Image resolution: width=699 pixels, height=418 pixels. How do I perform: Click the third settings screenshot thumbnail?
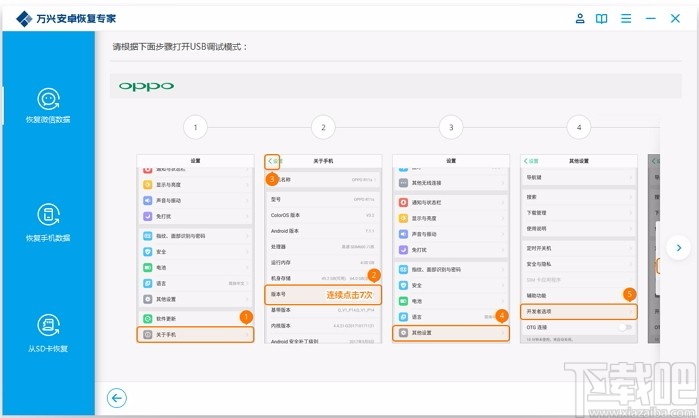tap(451, 249)
